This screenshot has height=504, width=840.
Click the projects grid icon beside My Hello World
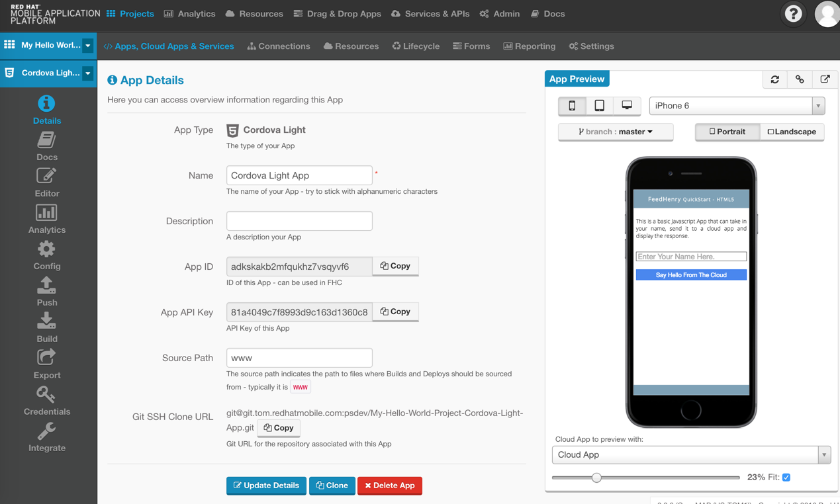(9, 45)
